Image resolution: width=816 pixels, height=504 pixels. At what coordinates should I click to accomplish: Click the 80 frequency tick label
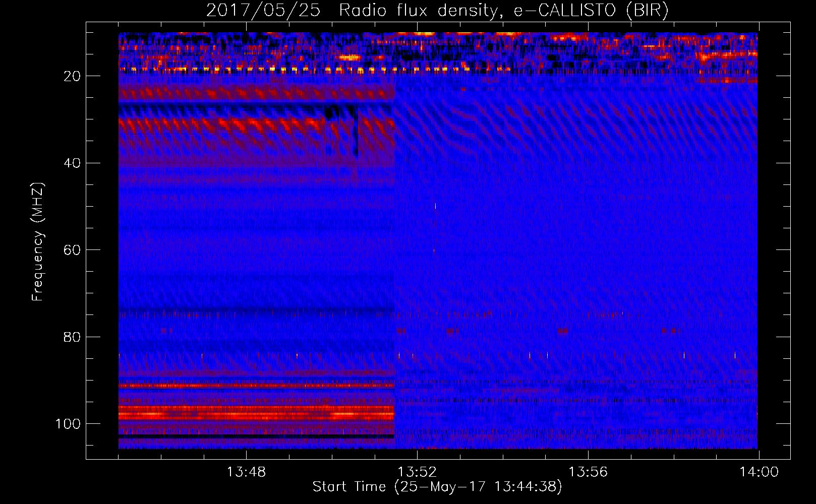coord(73,337)
